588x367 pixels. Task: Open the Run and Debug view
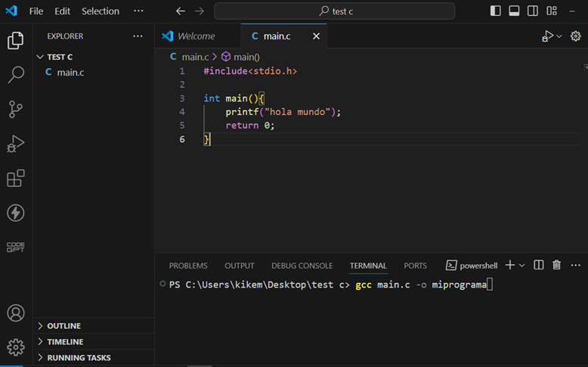[15, 144]
